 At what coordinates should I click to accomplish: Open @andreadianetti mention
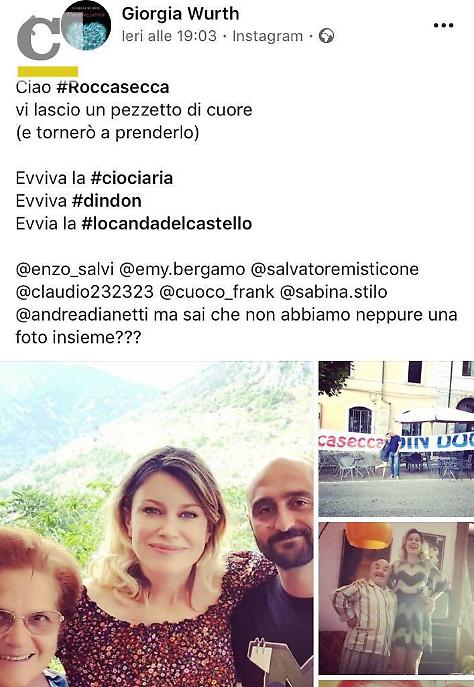coord(82,315)
